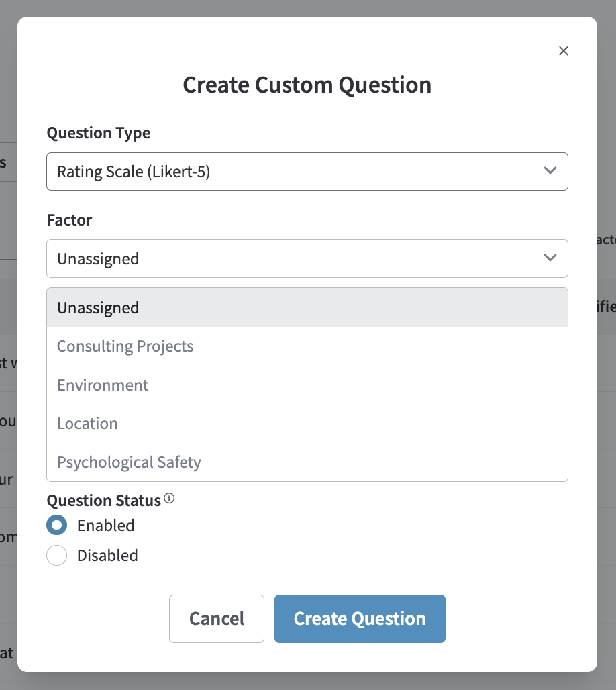Choose Consulting Projects from the factor list
The image size is (616, 690).
(x=307, y=346)
